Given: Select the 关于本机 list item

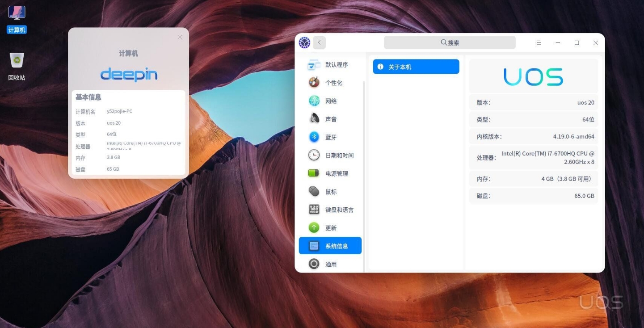Looking at the screenshot, I should point(416,67).
